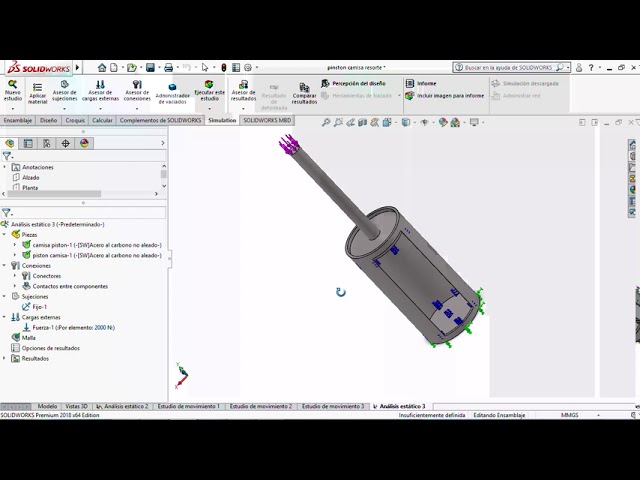This screenshot has height=480, width=640.
Task: Click the Informe button
Action: point(421,84)
